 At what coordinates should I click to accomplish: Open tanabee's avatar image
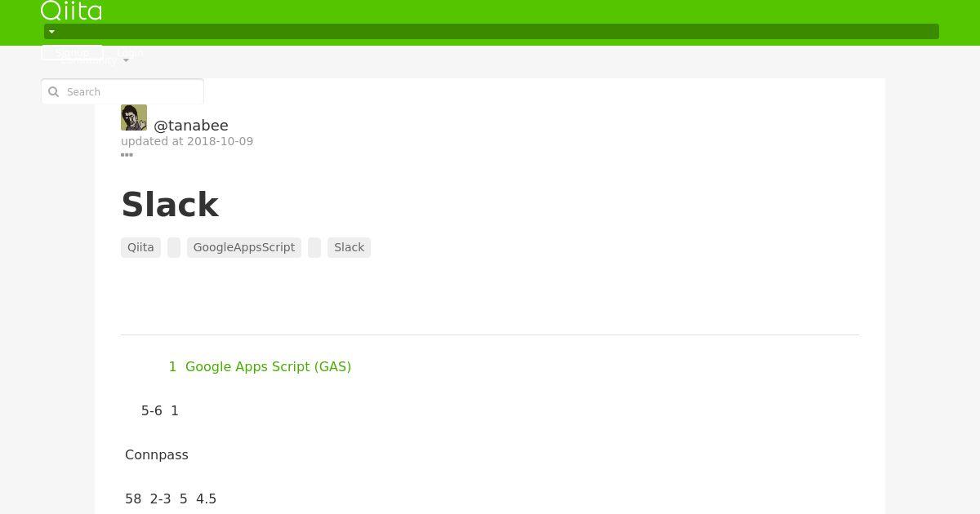tap(134, 117)
